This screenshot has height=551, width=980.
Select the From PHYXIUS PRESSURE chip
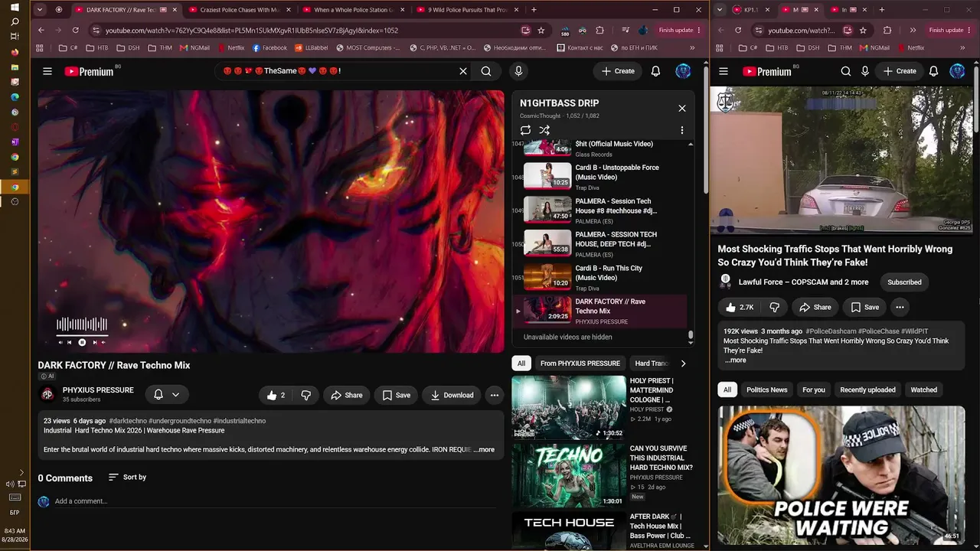[580, 364]
